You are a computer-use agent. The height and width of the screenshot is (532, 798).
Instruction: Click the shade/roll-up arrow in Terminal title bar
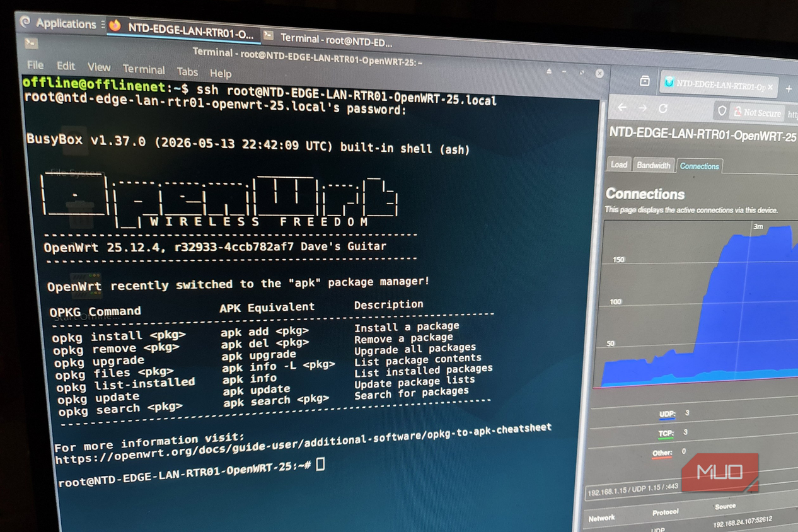coord(549,71)
